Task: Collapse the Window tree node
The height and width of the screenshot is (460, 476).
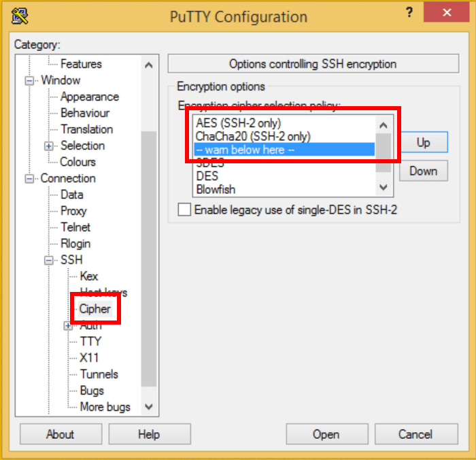Action: [29, 81]
